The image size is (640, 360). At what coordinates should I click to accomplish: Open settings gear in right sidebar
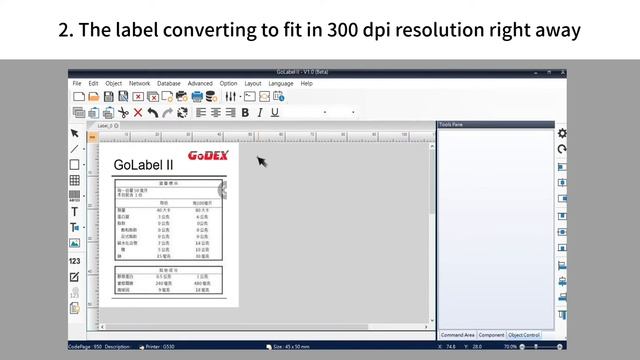pos(562,133)
